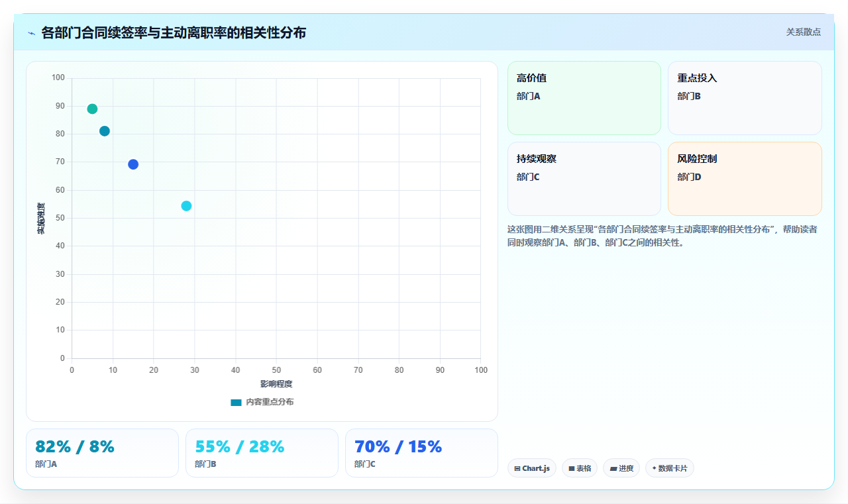
Task: Open the 重点投入 部门B quadrant card
Action: coord(745,98)
